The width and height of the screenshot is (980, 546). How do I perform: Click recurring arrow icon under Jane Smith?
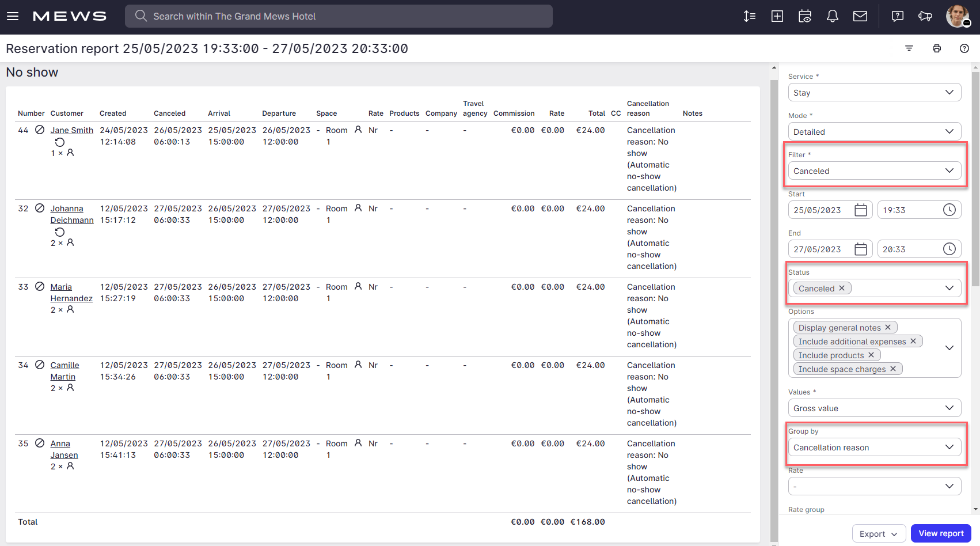[60, 142]
